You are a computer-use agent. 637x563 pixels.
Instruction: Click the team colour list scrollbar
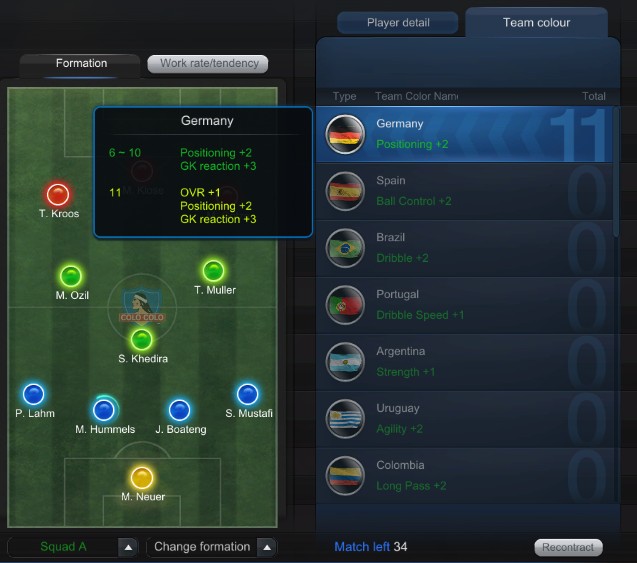(x=616, y=172)
